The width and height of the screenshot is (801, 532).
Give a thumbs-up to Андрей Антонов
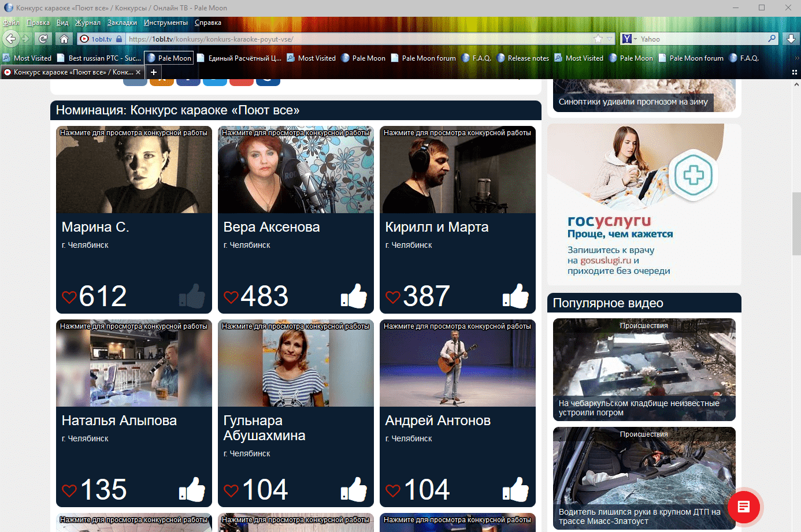516,489
